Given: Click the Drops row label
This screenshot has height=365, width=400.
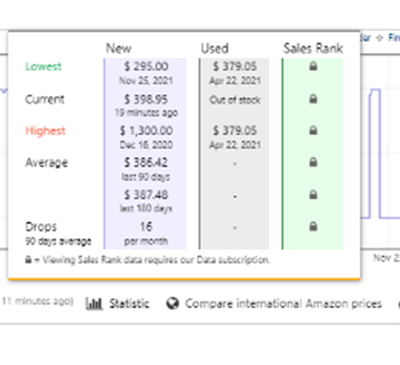Looking at the screenshot, I should [x=41, y=227].
